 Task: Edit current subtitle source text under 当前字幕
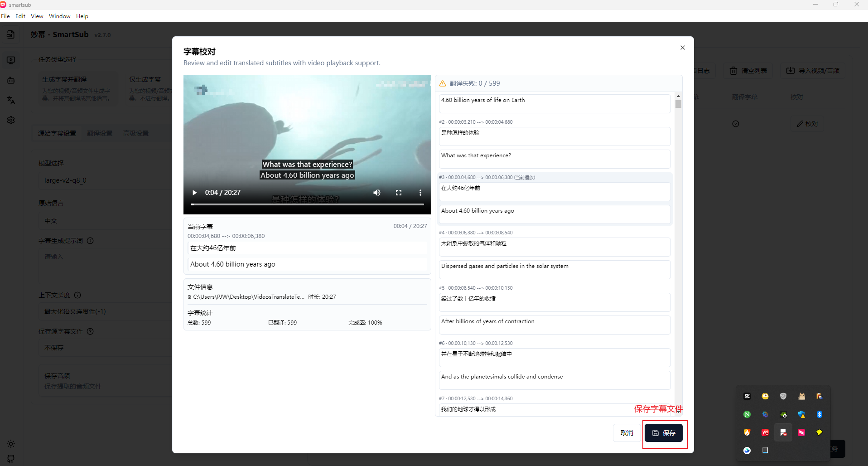pos(307,248)
